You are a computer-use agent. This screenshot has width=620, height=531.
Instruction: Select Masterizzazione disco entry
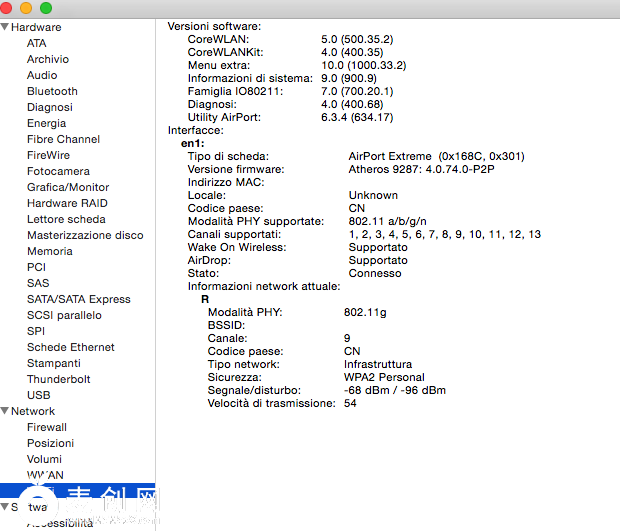click(x=85, y=235)
